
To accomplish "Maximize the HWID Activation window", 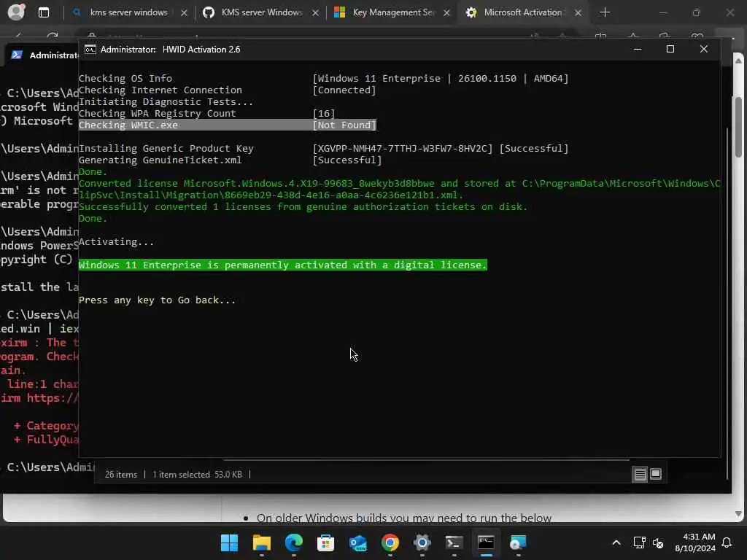I will 670,49.
